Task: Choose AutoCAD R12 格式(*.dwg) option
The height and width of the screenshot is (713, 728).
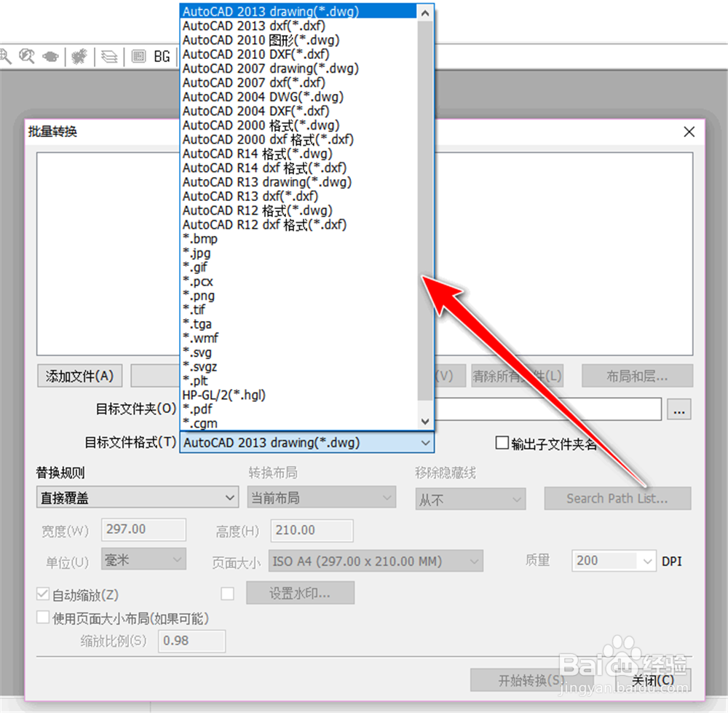Action: pyautogui.click(x=298, y=210)
